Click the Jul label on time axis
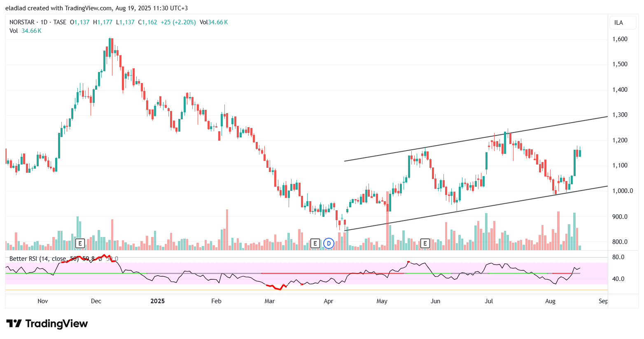 [x=489, y=301]
